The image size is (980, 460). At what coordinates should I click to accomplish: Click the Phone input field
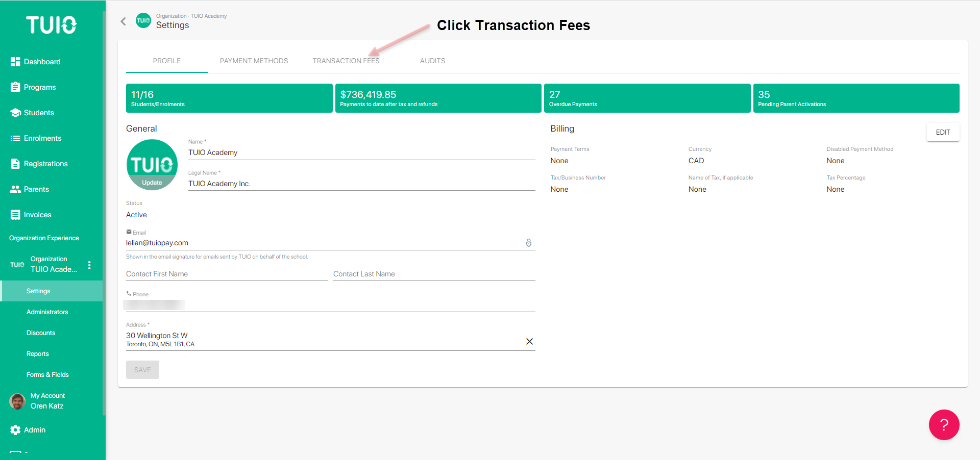(x=331, y=305)
